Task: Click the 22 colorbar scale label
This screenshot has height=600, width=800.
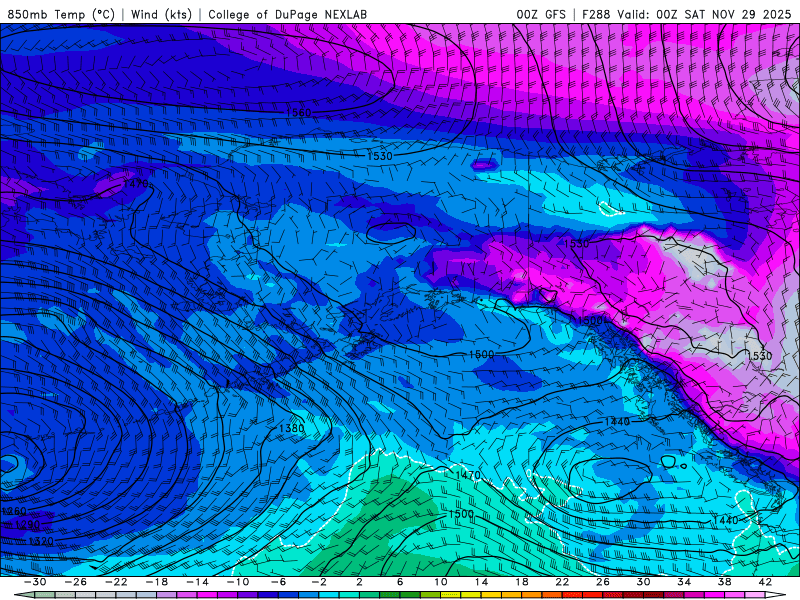Action: pos(562,582)
